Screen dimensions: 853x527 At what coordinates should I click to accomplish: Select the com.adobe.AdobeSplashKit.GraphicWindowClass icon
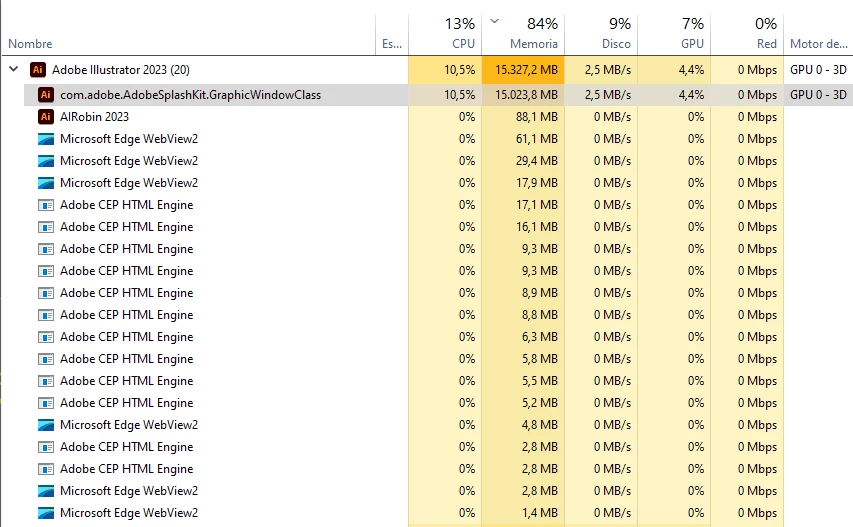(46, 95)
